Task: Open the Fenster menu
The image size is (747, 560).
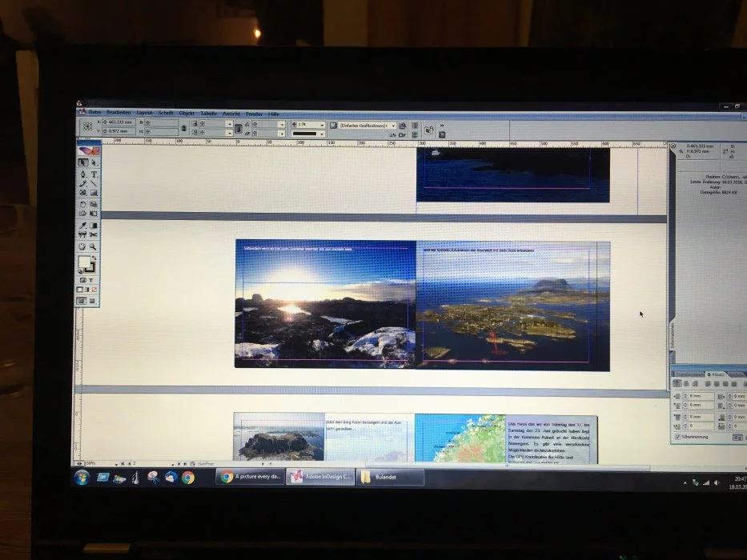Action: (x=254, y=113)
